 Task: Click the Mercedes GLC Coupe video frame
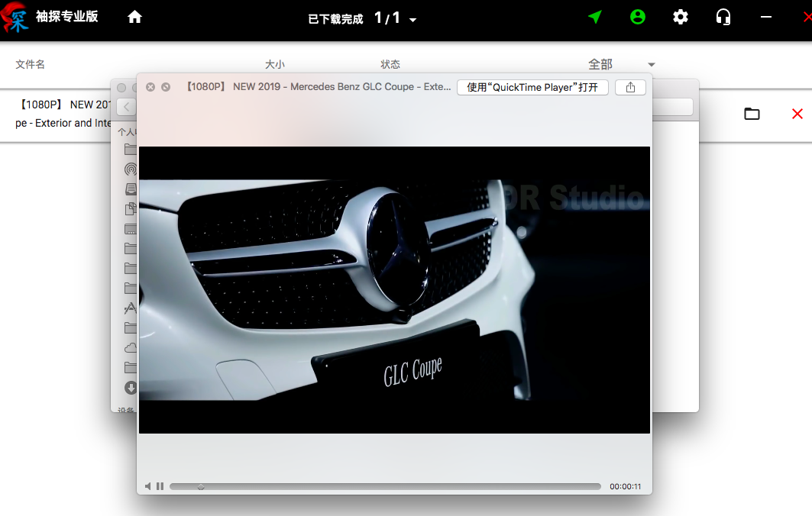(394, 290)
